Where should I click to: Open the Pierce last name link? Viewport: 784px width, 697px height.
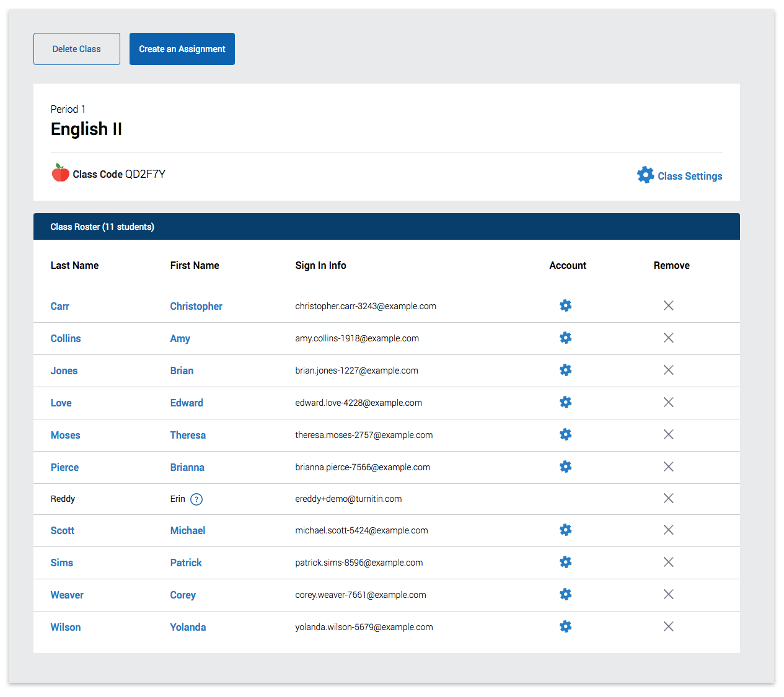65,467
